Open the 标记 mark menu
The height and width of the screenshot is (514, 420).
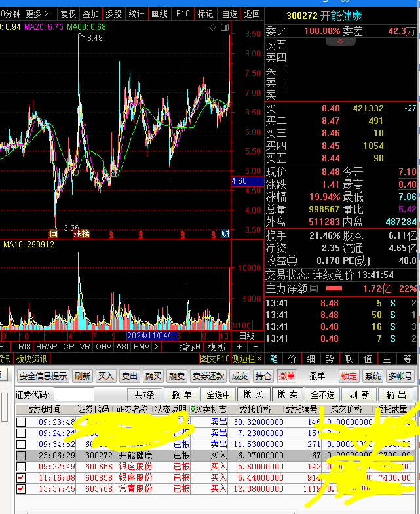pos(206,14)
